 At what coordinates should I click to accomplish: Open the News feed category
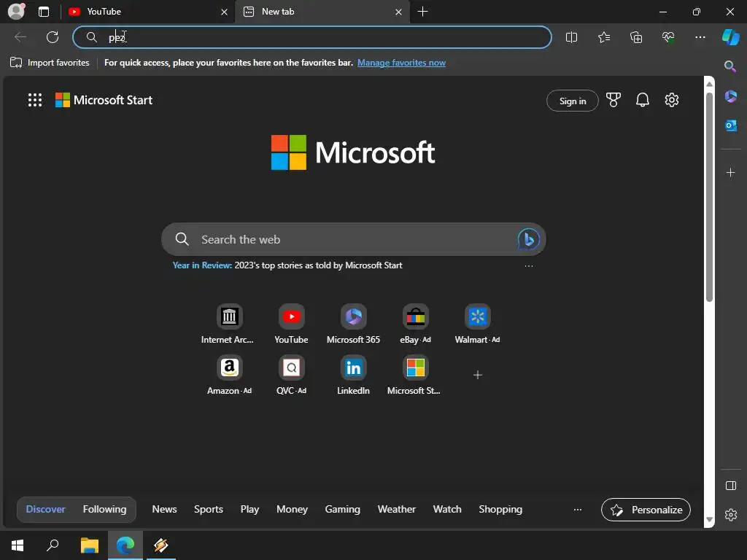click(x=164, y=509)
